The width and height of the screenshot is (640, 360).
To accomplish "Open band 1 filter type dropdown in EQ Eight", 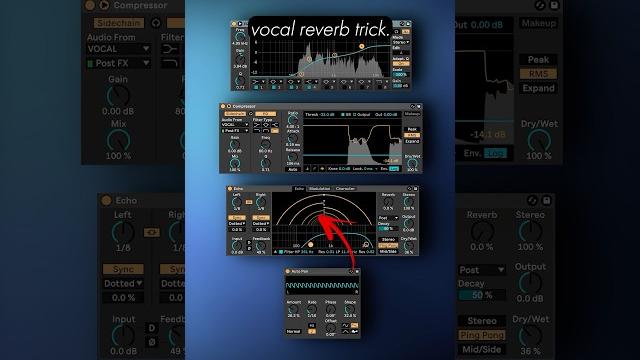I will pos(264,82).
